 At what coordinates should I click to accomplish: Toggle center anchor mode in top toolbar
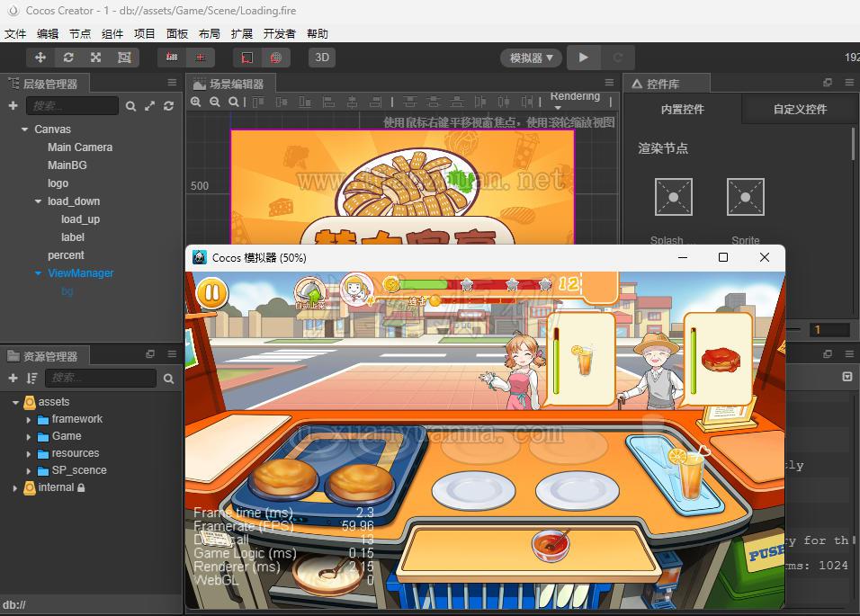pyautogui.click(x=201, y=58)
